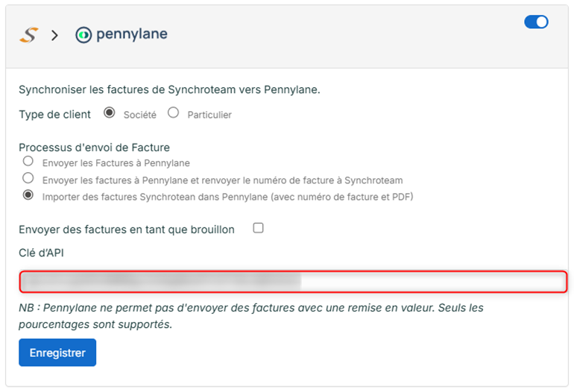
Task: Click the Clé d'API label
Action: [x=41, y=253]
